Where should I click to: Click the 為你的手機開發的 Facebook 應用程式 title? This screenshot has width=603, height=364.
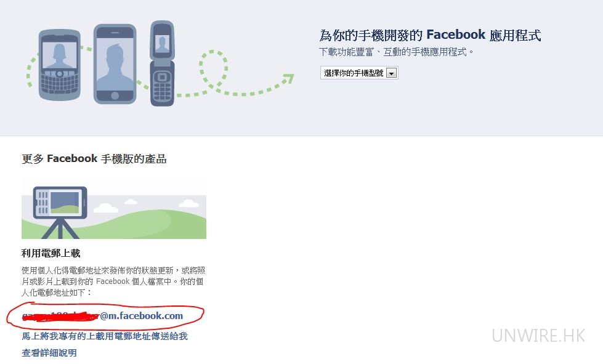click(x=430, y=35)
